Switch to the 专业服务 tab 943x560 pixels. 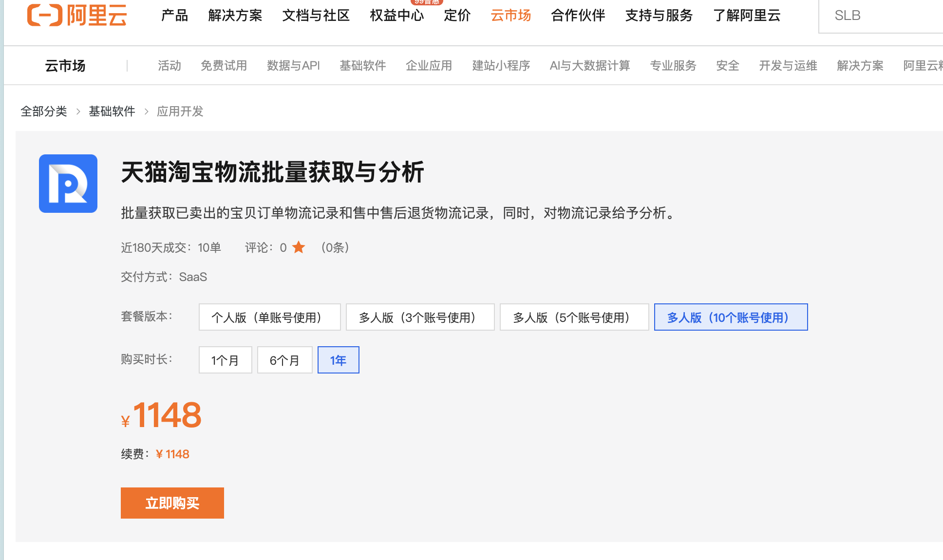point(673,66)
